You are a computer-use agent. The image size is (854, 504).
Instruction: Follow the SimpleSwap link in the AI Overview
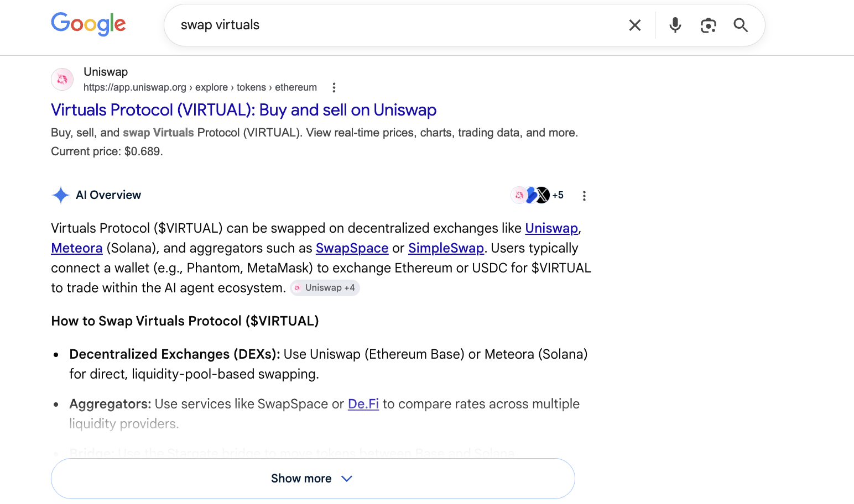[x=446, y=248]
